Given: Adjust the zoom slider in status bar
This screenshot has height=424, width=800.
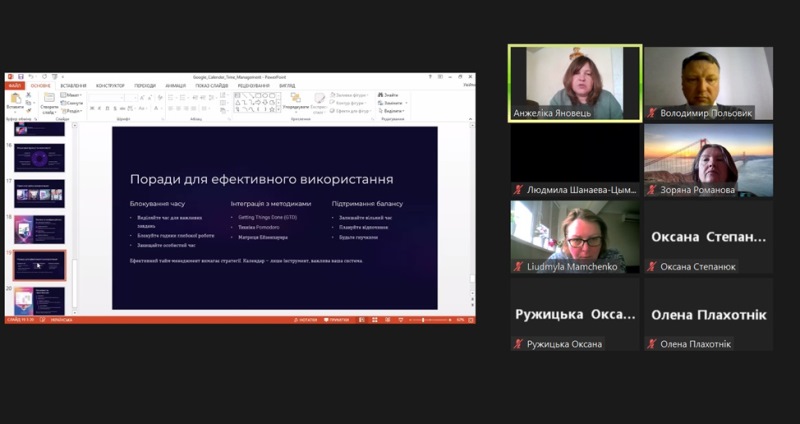Looking at the screenshot, I should tap(431, 320).
